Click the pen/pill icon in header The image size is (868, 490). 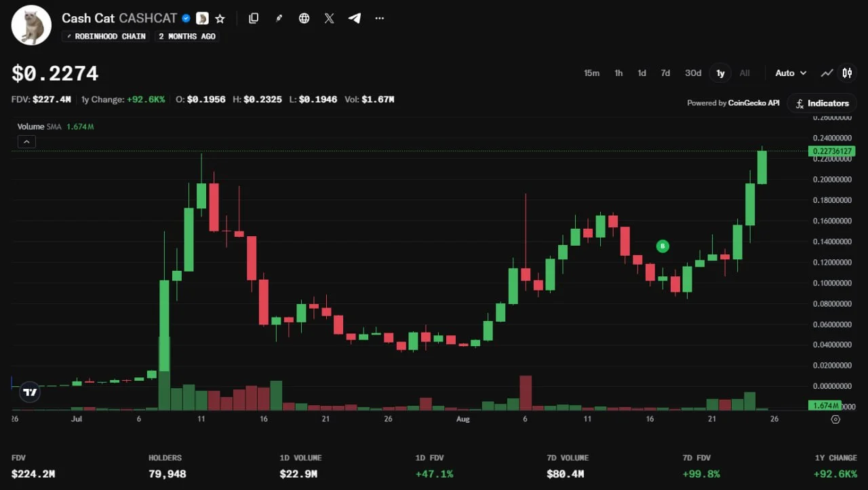click(x=279, y=18)
